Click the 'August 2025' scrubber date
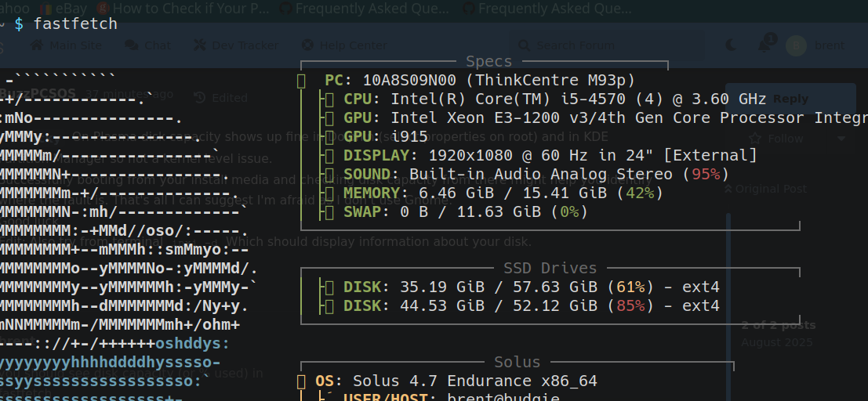 [x=777, y=342]
